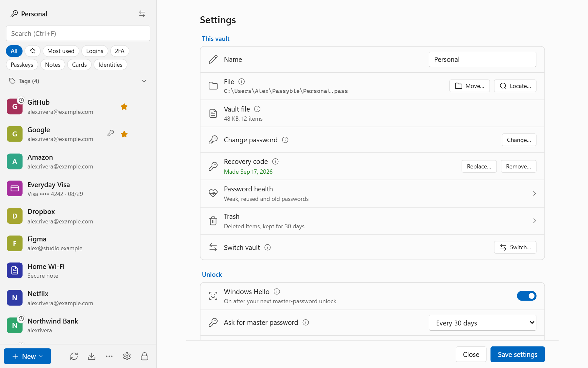Show favorites with the star filter chip

(x=32, y=51)
